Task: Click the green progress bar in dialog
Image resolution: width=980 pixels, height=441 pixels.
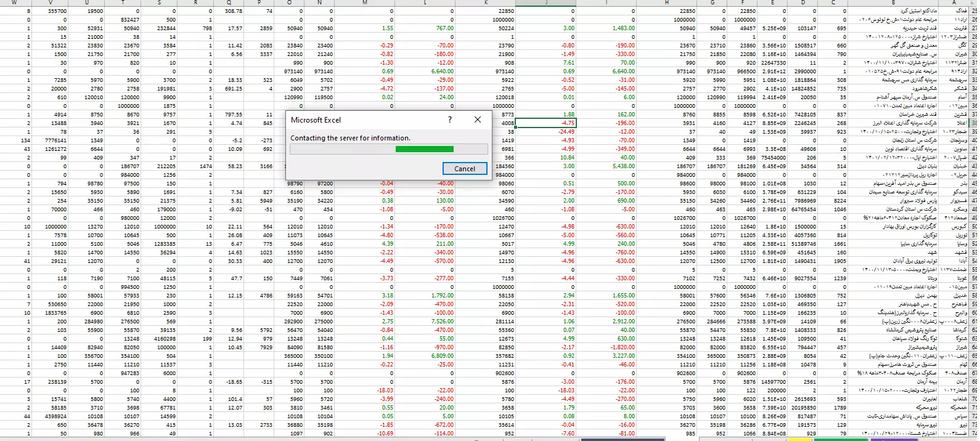Action: click(424, 149)
